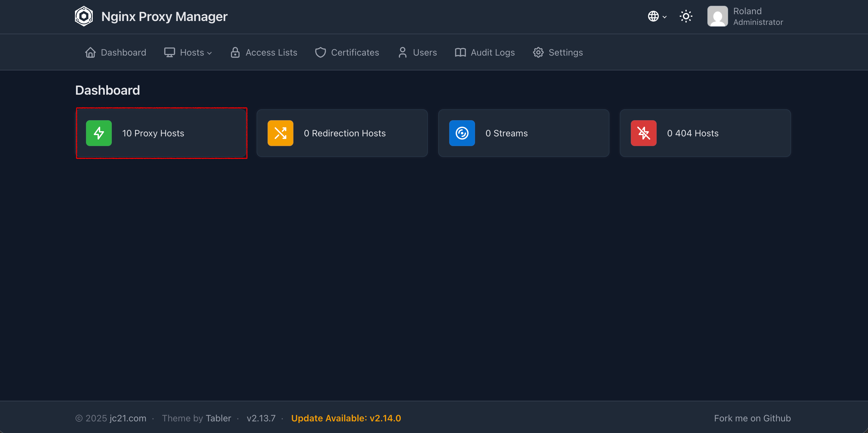Click the blue Streams icon
The width and height of the screenshot is (868, 433).
click(462, 133)
